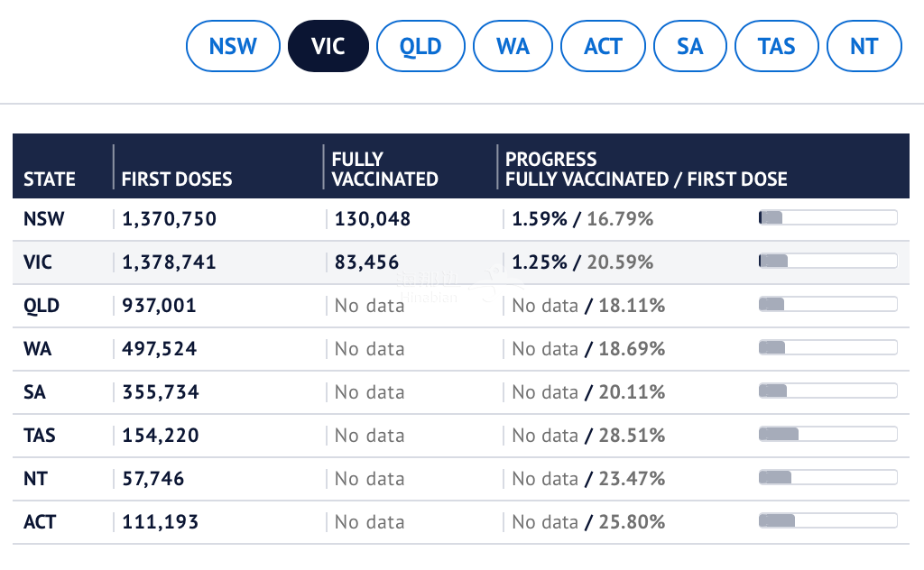Viewport: 924px width, 570px height.
Task: Click the selected VIC filter pill
Action: 328,46
